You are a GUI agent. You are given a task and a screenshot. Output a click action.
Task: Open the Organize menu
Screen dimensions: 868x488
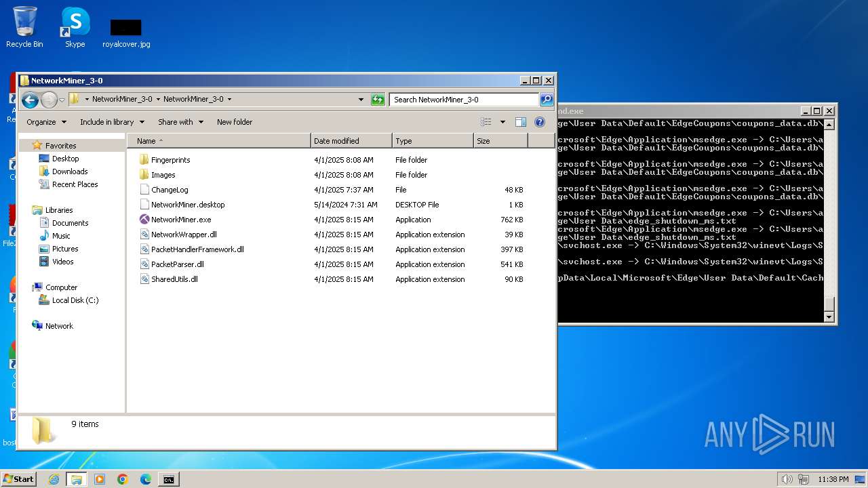[46, 122]
